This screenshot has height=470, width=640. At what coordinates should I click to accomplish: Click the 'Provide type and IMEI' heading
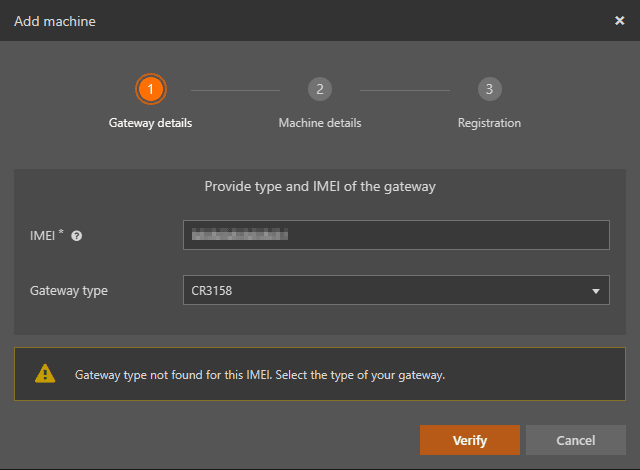tap(320, 186)
